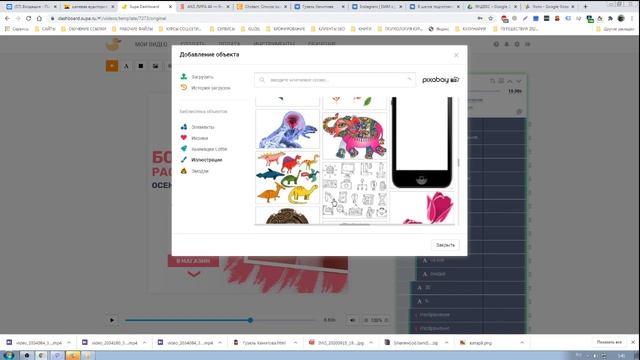Image resolution: width=640 pixels, height=360 pixels.
Task: Open the Элементы object library
Action: (202, 127)
